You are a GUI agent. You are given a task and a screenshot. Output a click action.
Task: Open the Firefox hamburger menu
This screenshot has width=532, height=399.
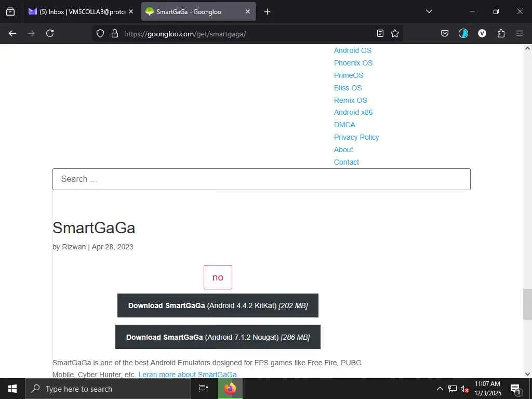[520, 33]
